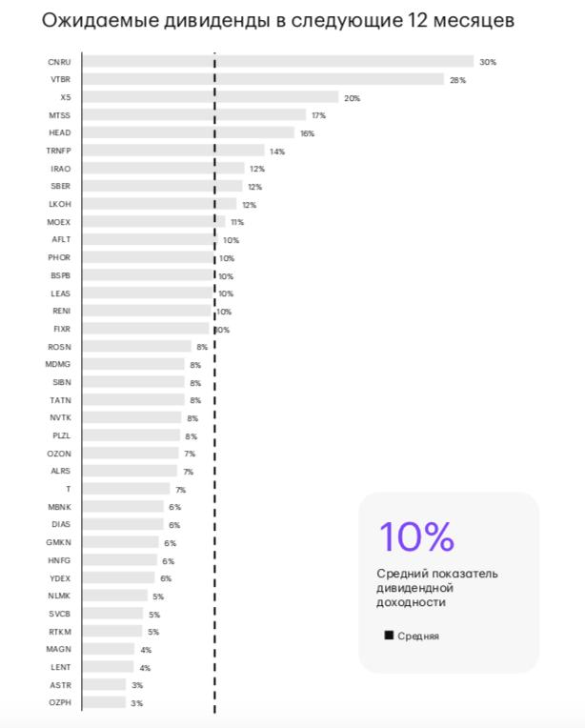Click the X5 dividend bar
Image resolution: width=585 pixels, height=728 pixels.
click(210, 97)
